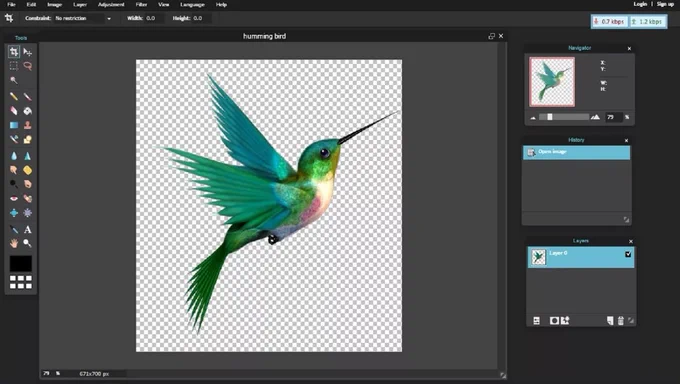Select the Clone Stamp tool
This screenshot has height=384, width=680.
point(27,125)
